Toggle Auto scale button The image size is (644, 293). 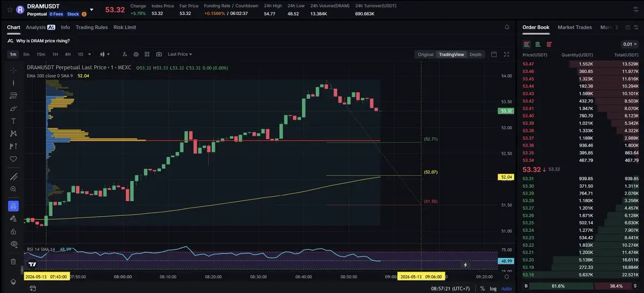point(506,289)
